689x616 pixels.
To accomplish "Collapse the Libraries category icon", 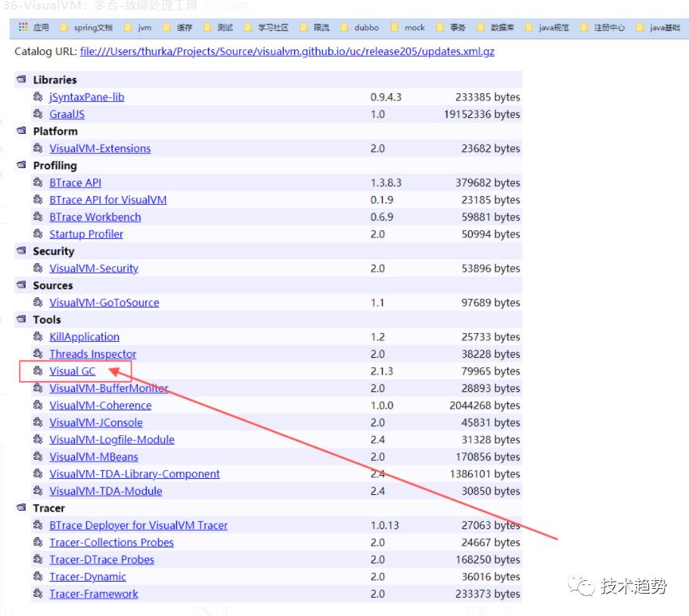I will coord(22,80).
